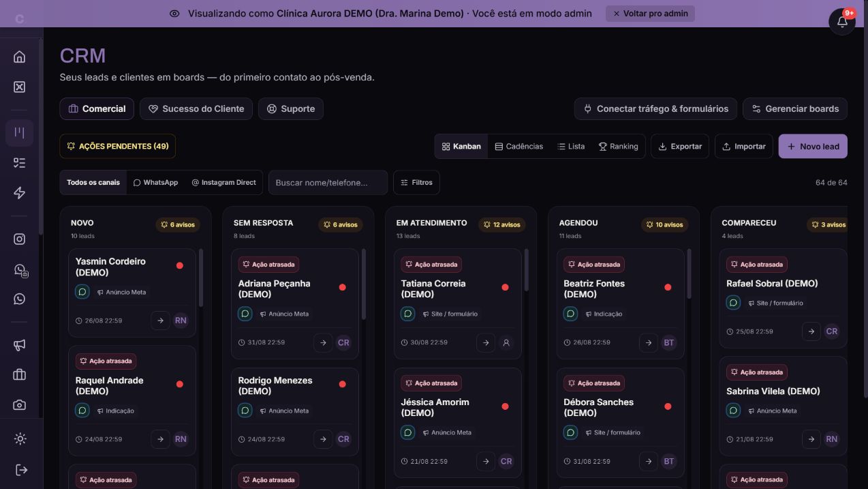Switch to Comercial board tab
The width and height of the screenshot is (868, 489).
(x=97, y=108)
